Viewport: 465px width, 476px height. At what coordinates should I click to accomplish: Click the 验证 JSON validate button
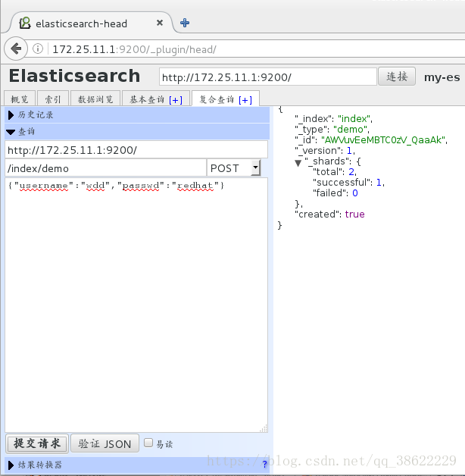click(105, 443)
